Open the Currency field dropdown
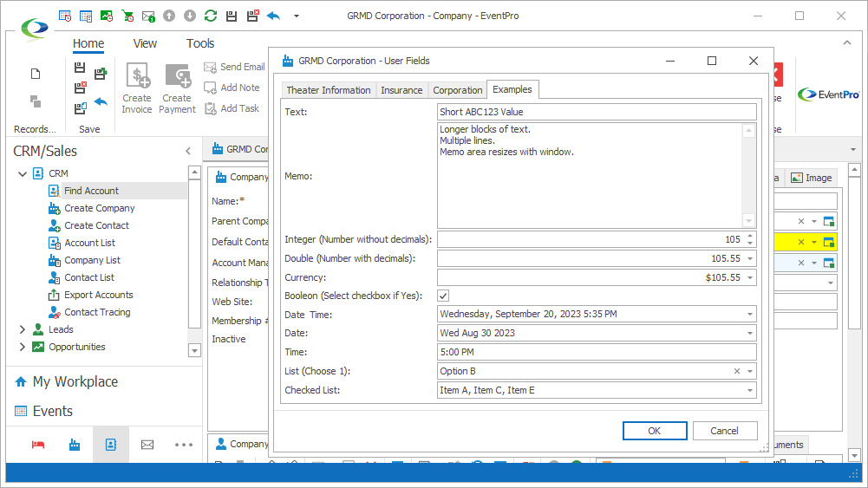The height and width of the screenshot is (488, 868). [750, 277]
